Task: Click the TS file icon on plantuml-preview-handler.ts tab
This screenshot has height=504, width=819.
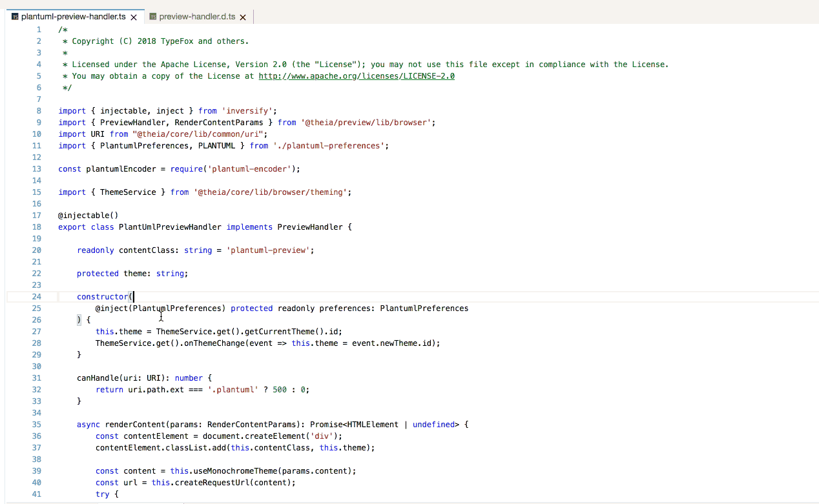Action: (16, 17)
